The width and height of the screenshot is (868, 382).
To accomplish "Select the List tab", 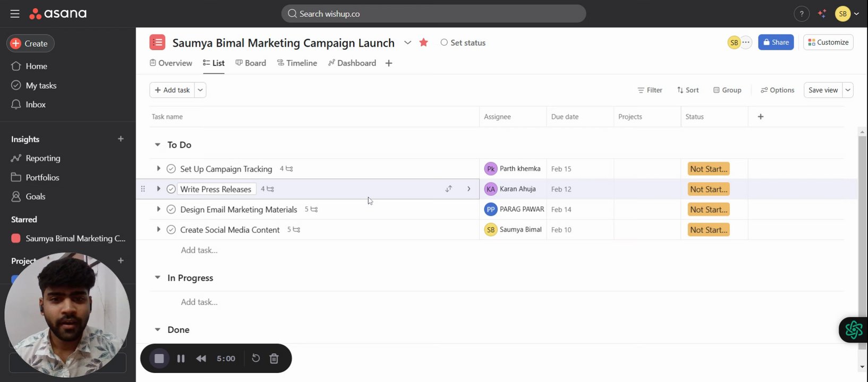I will point(214,63).
